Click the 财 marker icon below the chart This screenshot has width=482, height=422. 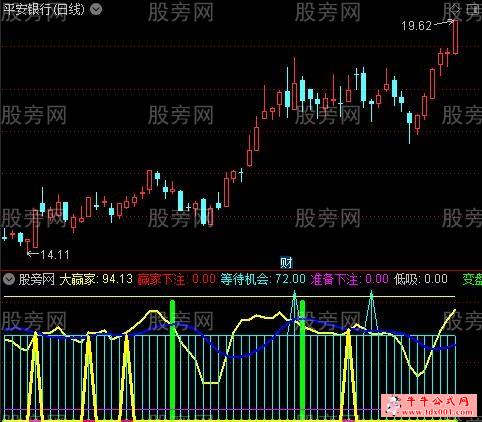(286, 263)
